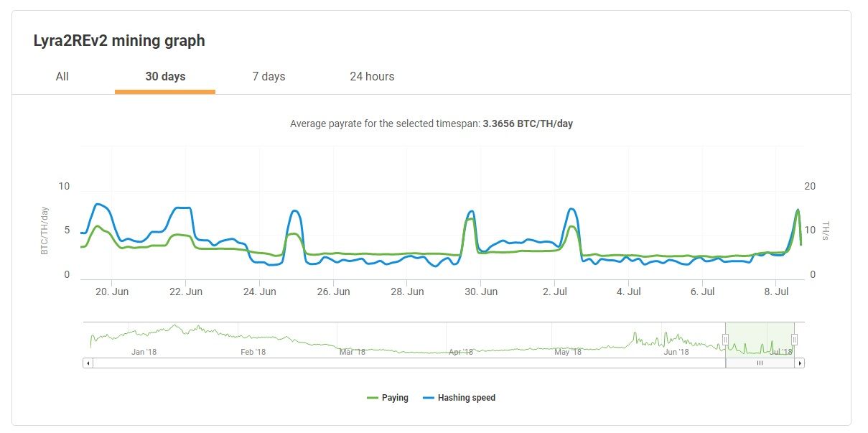Open the 7 days tab
The width and height of the screenshot is (868, 433).
(x=269, y=76)
